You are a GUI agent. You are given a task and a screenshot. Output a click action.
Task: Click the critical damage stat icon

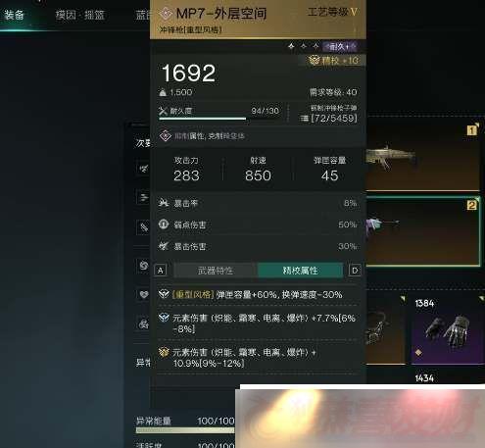[164, 246]
